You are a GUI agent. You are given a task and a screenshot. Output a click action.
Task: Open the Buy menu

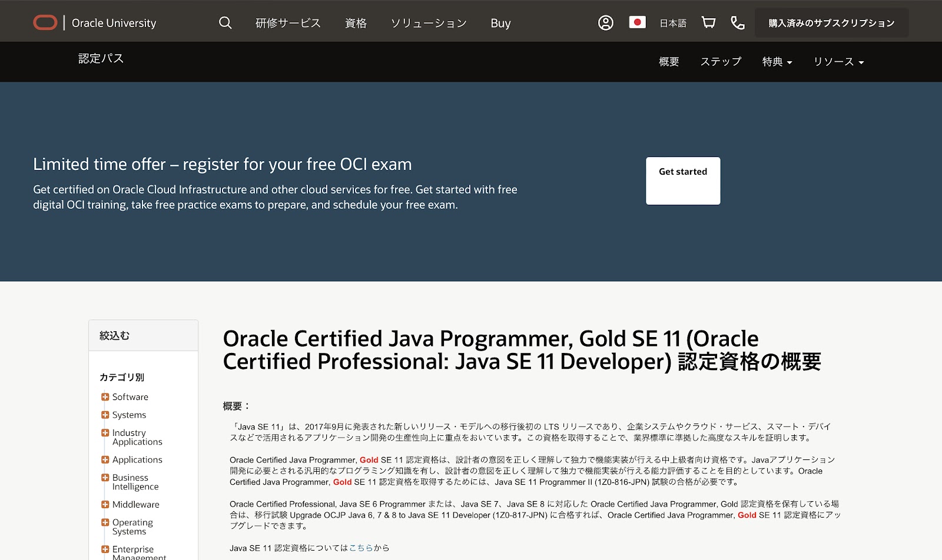(500, 23)
